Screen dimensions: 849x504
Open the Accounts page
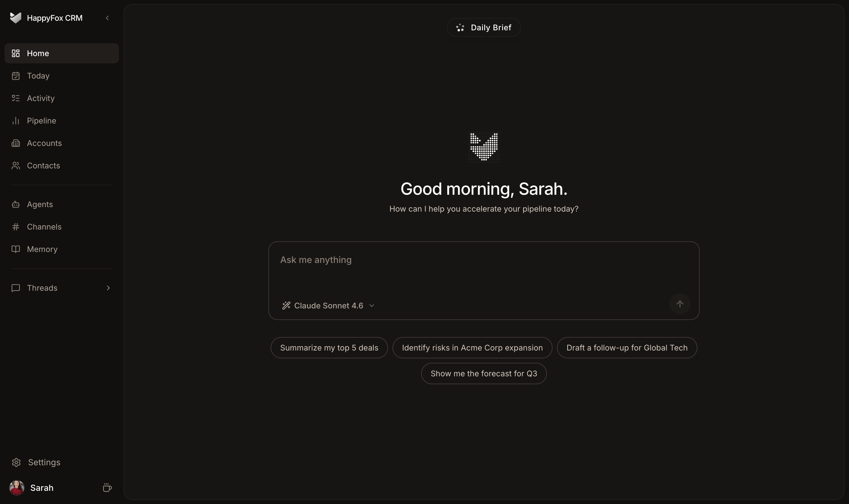[62, 143]
